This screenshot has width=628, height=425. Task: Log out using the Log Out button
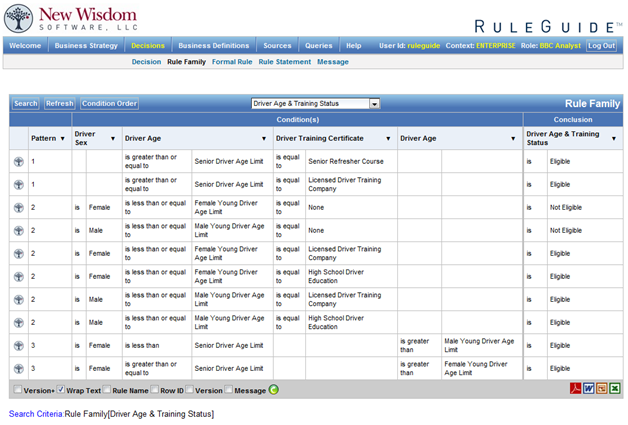601,46
